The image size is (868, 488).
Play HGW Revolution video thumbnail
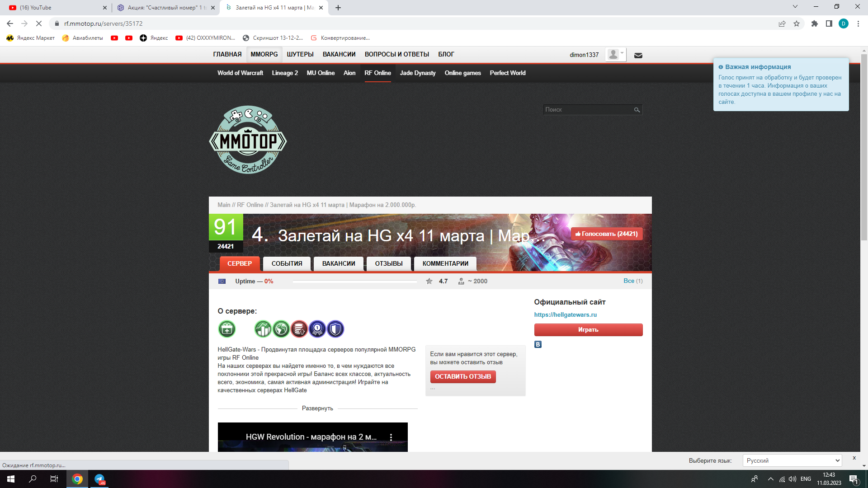pyautogui.click(x=313, y=437)
